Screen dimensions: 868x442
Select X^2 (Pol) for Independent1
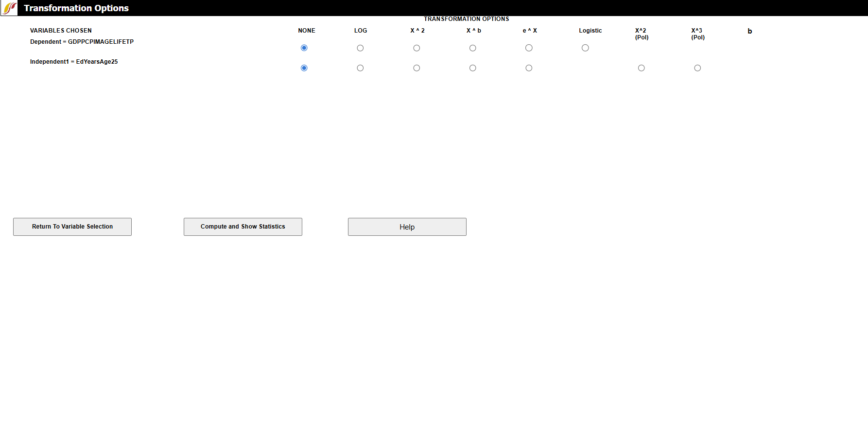pos(642,68)
